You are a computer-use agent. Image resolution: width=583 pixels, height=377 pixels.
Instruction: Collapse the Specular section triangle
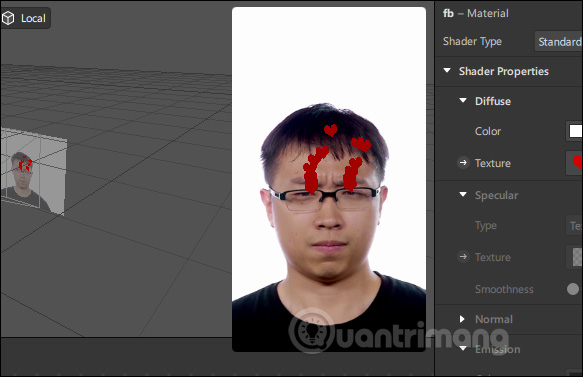tap(463, 194)
